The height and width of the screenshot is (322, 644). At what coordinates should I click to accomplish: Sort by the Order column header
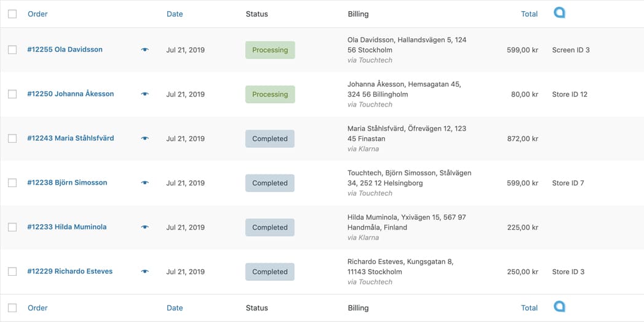[x=38, y=14]
